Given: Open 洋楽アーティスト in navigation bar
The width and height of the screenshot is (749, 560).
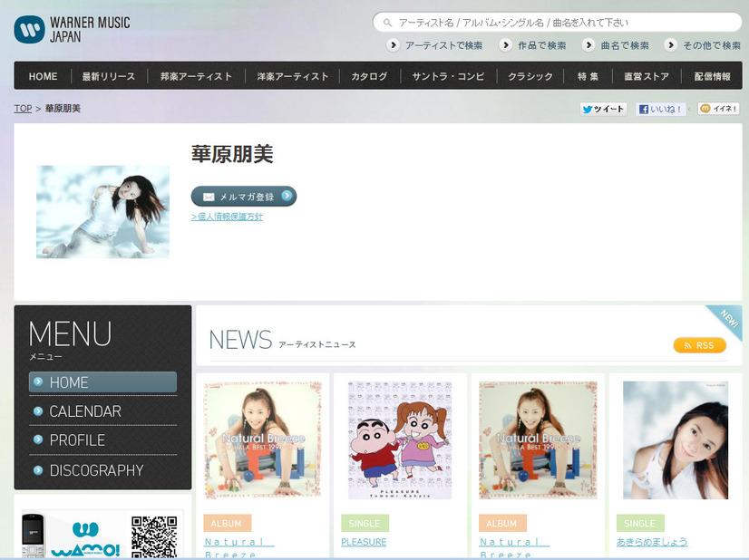Looking at the screenshot, I should coord(292,76).
